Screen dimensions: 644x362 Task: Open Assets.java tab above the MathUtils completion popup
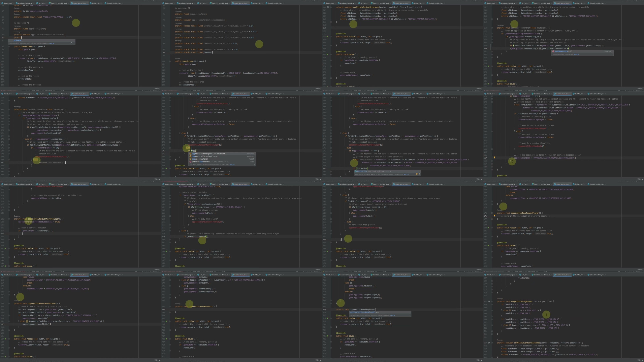pos(329,94)
